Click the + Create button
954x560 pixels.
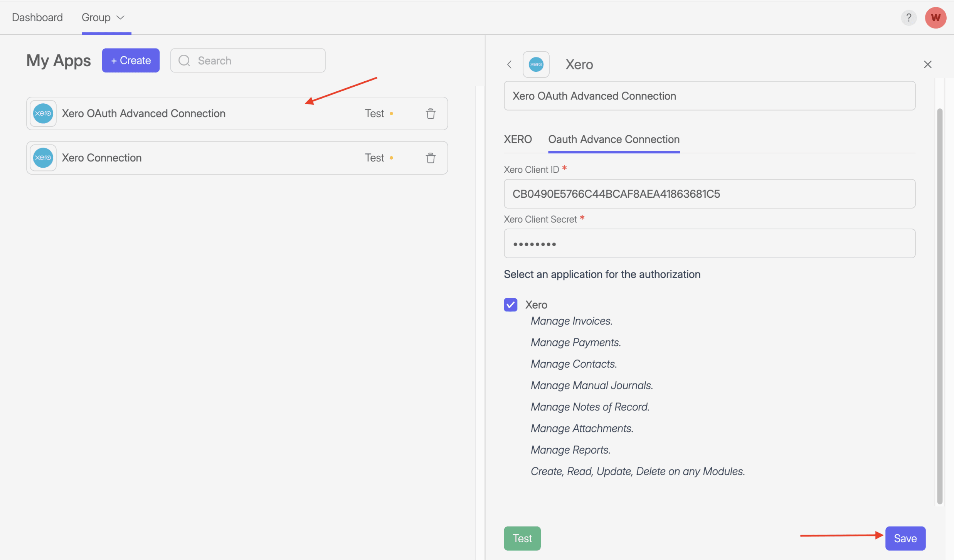(x=131, y=61)
